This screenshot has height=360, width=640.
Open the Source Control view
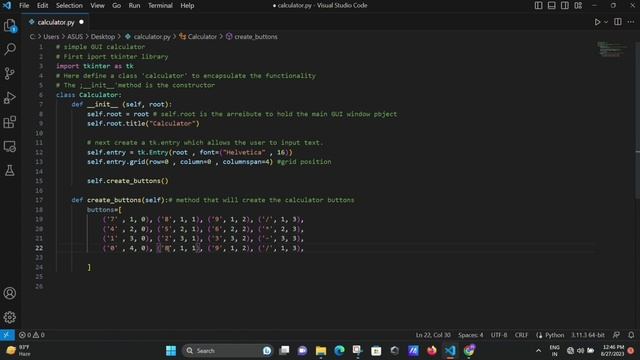(10, 73)
